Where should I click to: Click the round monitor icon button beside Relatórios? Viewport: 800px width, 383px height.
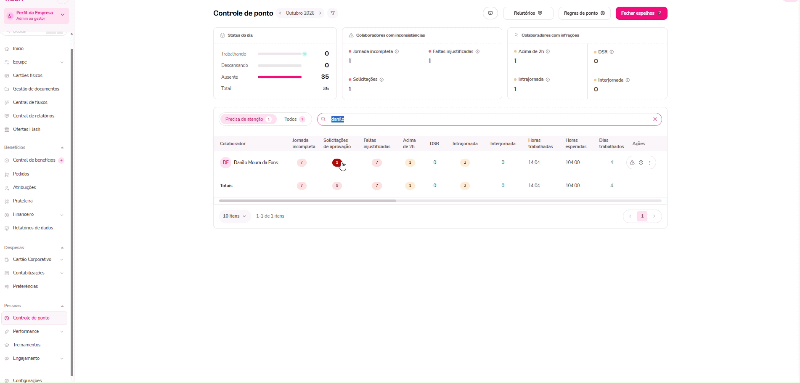click(x=490, y=13)
